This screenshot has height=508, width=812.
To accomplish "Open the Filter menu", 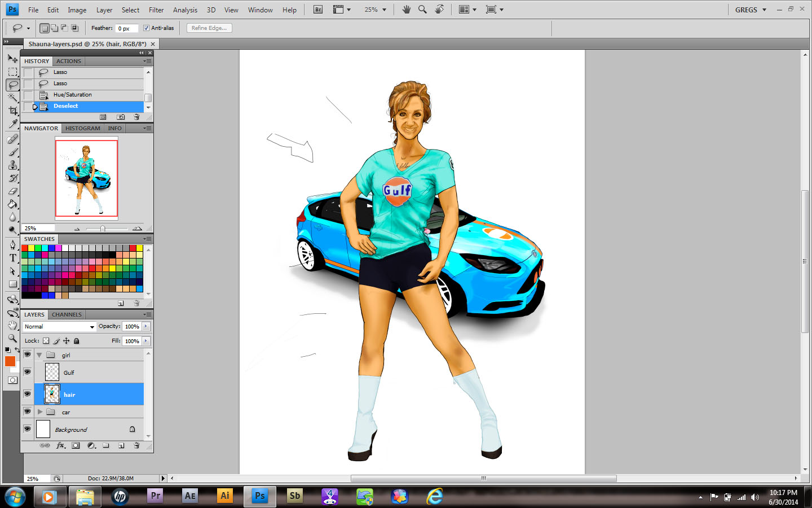I will click(x=156, y=10).
